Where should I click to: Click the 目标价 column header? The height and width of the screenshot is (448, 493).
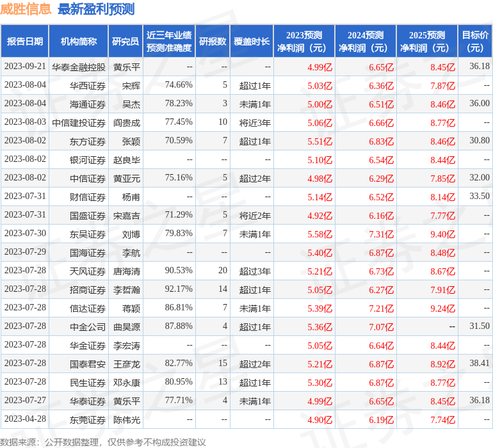(x=475, y=41)
